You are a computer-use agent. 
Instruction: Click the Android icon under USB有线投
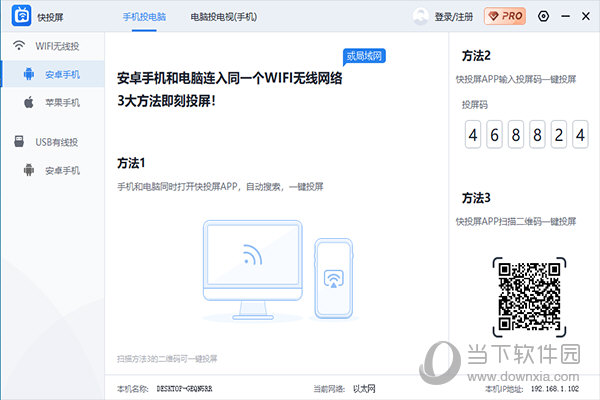[x=29, y=170]
